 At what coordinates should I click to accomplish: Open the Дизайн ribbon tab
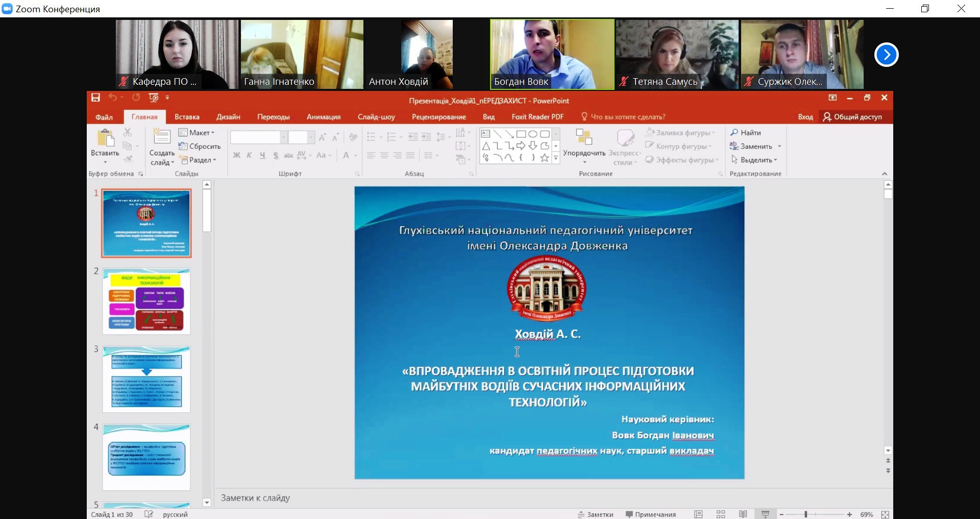(x=228, y=117)
